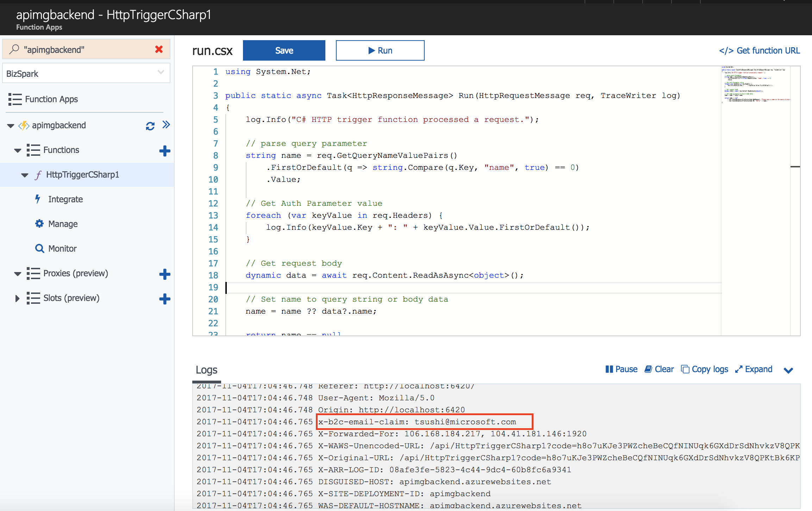Collapse the HttpTriggerCSharp1 node
The height and width of the screenshot is (511, 812).
coord(25,175)
